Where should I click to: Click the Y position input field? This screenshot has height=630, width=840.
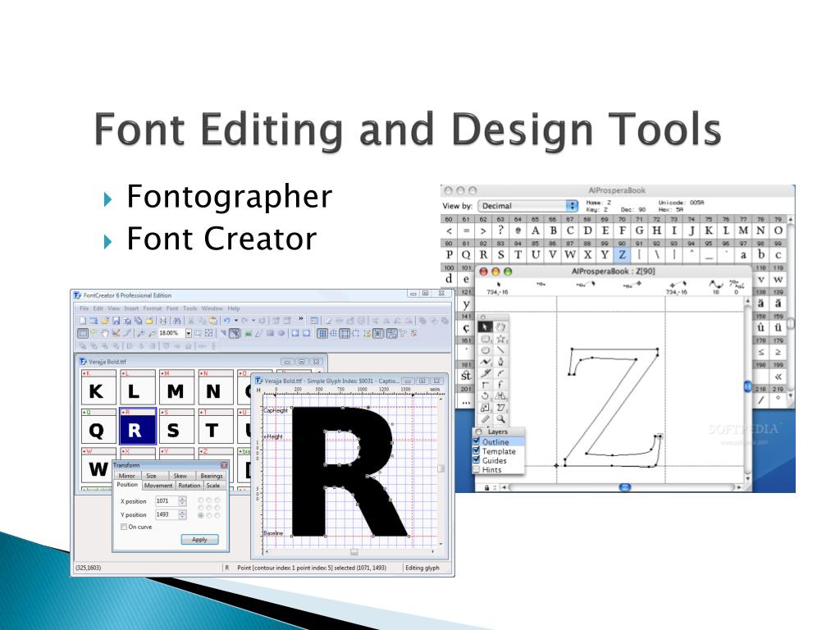tap(167, 514)
